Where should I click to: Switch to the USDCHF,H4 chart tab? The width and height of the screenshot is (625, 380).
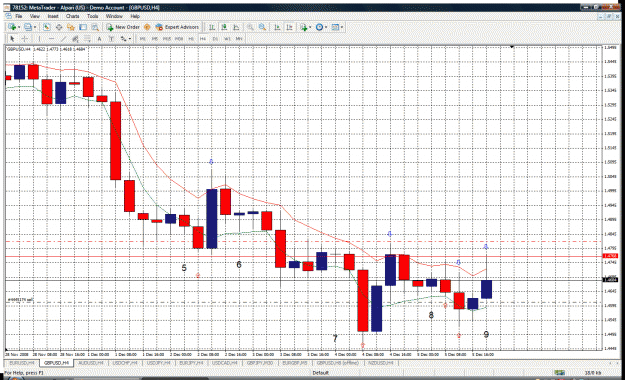(x=125, y=363)
